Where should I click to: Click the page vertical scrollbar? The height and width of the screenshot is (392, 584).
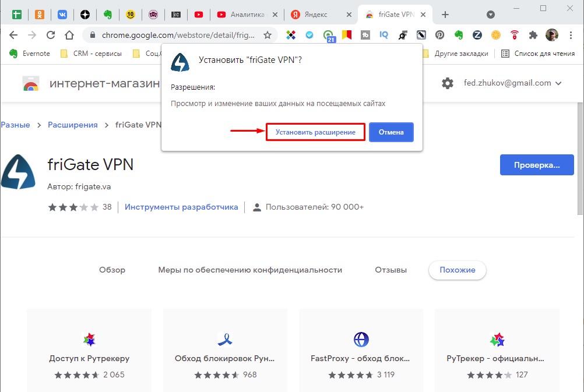pyautogui.click(x=580, y=158)
